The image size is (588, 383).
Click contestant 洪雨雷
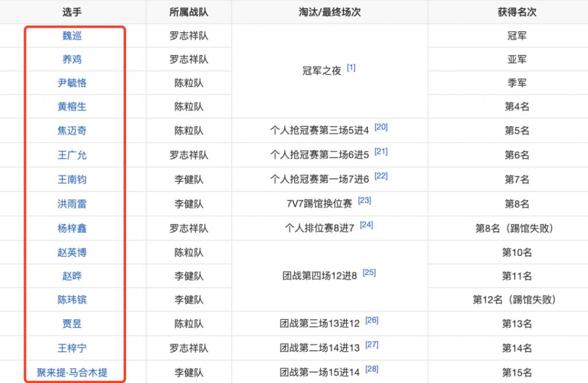pos(72,204)
